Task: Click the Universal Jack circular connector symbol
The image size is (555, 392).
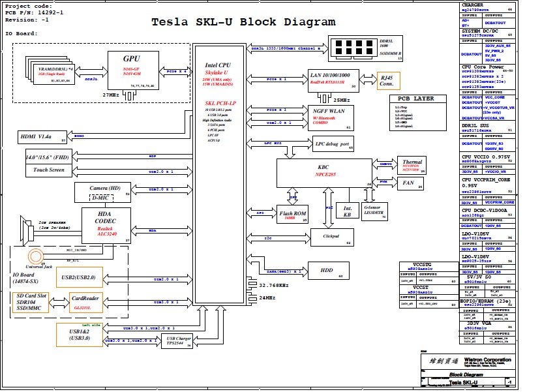Action: [x=36, y=256]
